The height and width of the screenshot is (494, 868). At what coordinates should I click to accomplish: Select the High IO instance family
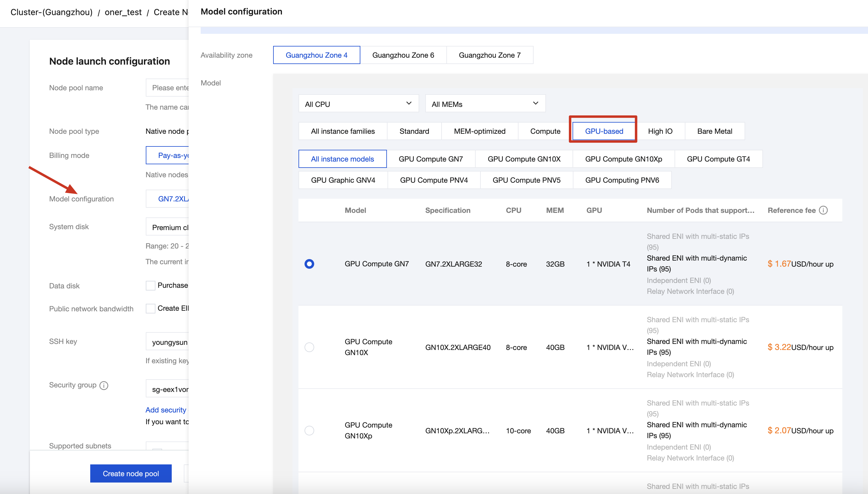pos(660,131)
